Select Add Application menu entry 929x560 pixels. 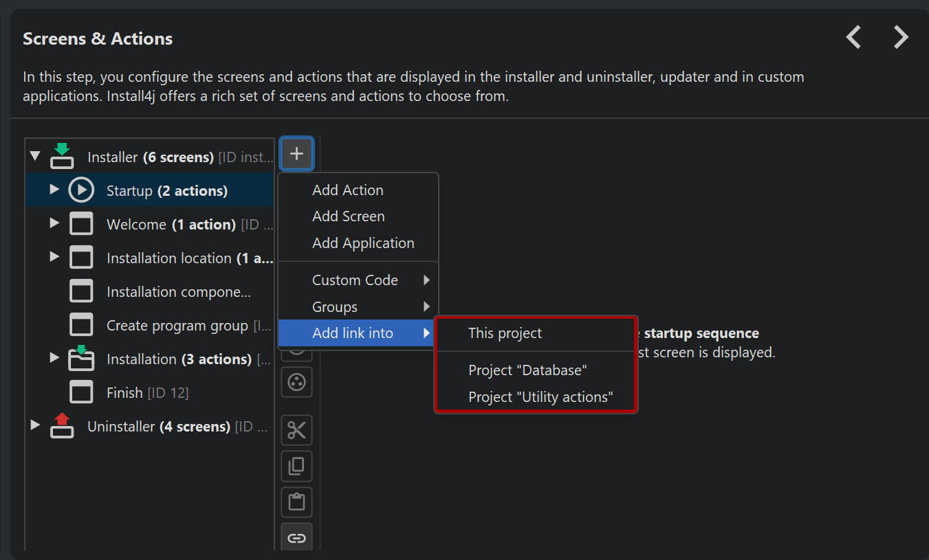click(x=363, y=243)
